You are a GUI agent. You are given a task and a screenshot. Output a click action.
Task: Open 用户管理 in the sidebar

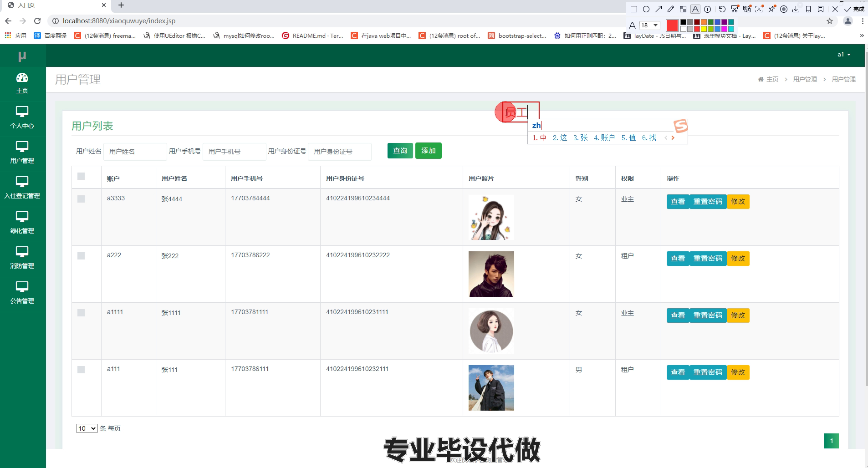(22, 153)
